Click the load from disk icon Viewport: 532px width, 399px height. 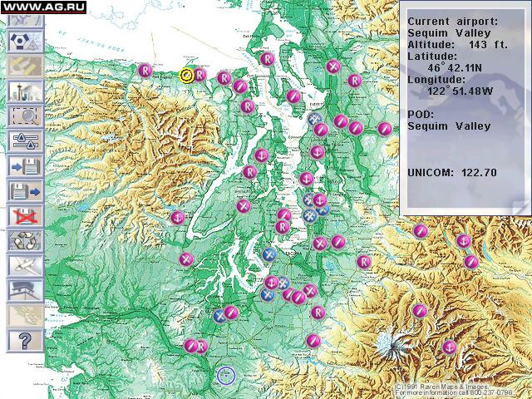click(x=26, y=191)
